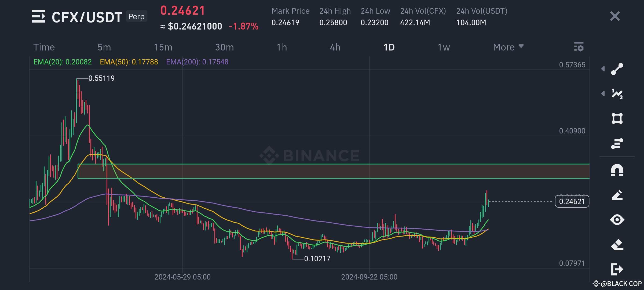The height and width of the screenshot is (290, 644).
Task: Click the 0.57365 price axis label
Action: coord(572,65)
